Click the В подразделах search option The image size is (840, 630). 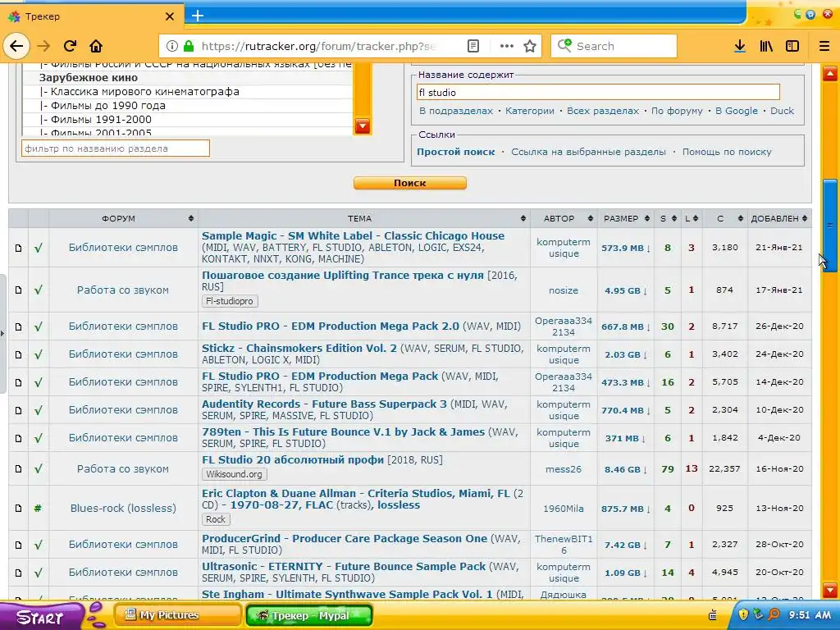pos(456,111)
